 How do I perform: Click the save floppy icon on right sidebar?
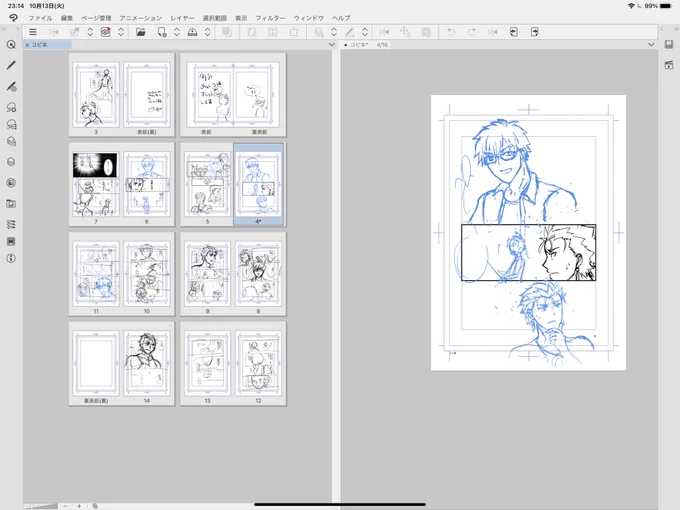[x=669, y=44]
